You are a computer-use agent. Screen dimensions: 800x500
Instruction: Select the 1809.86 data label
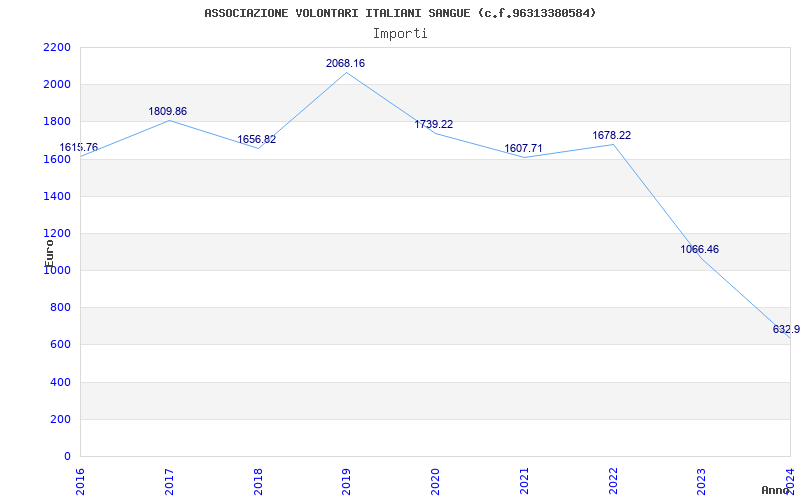tap(168, 111)
